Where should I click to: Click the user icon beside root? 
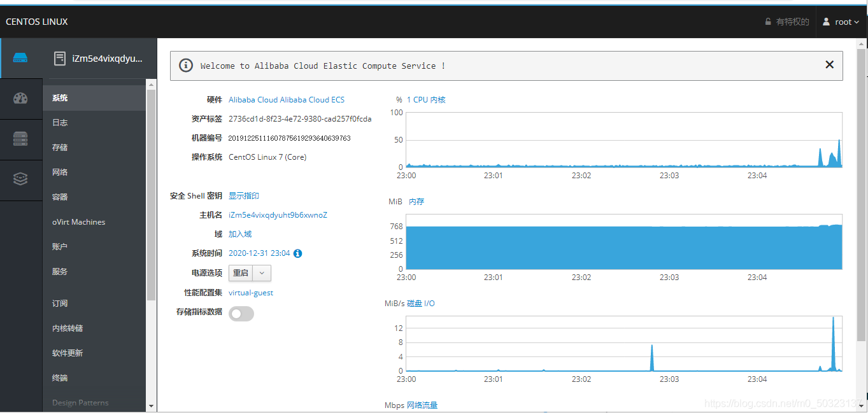pos(827,22)
